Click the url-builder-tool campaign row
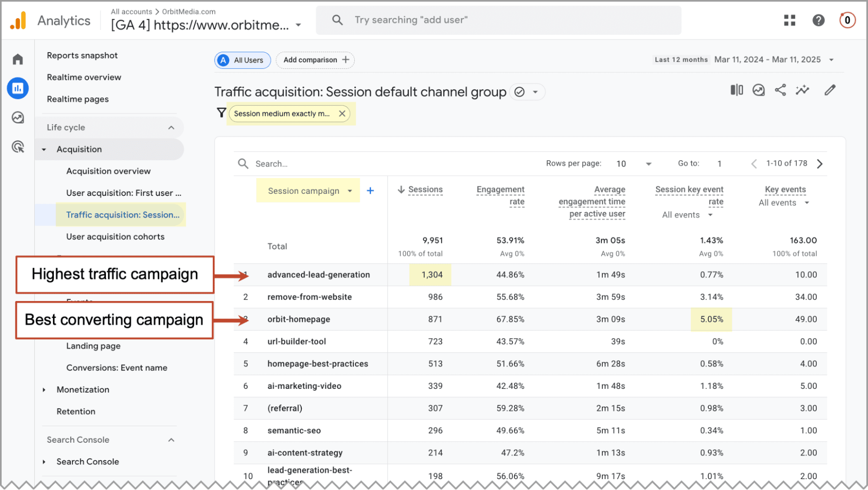This screenshot has height=490, width=868. click(x=530, y=341)
